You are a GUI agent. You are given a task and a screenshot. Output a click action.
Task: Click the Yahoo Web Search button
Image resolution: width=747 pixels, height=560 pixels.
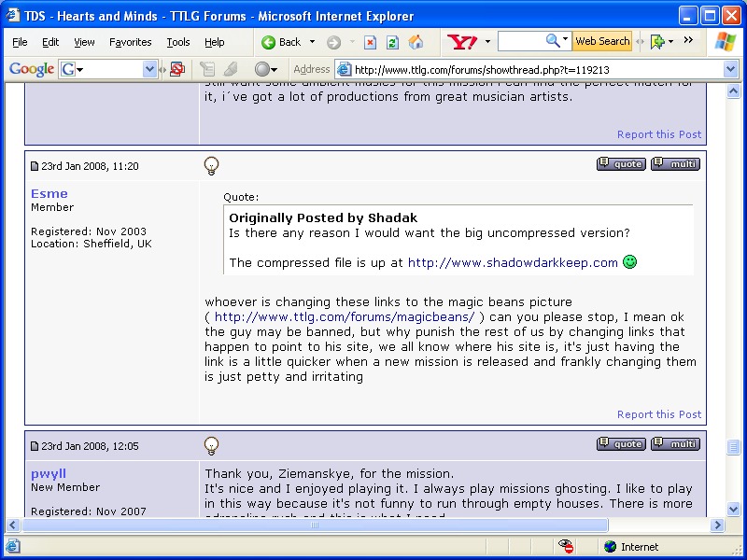click(601, 41)
